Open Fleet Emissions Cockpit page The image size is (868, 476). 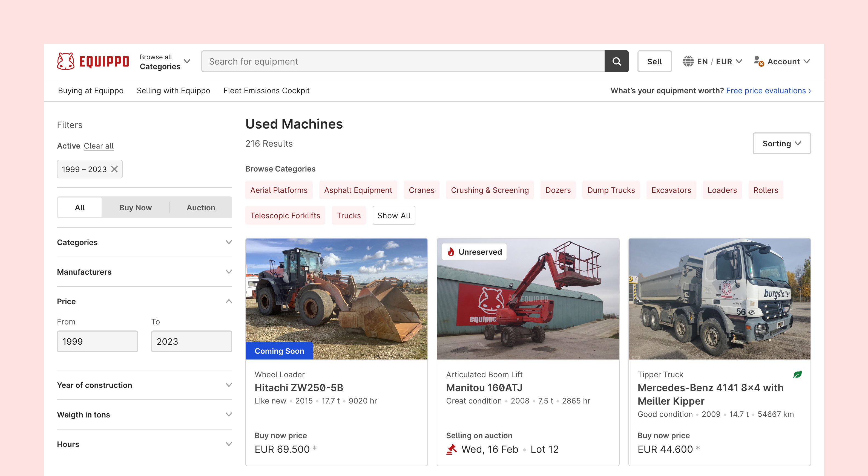tap(266, 91)
